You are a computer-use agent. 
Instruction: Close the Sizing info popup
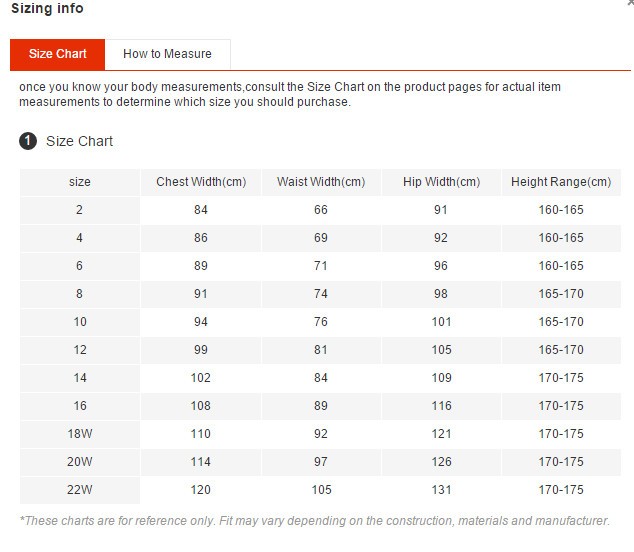629,4
